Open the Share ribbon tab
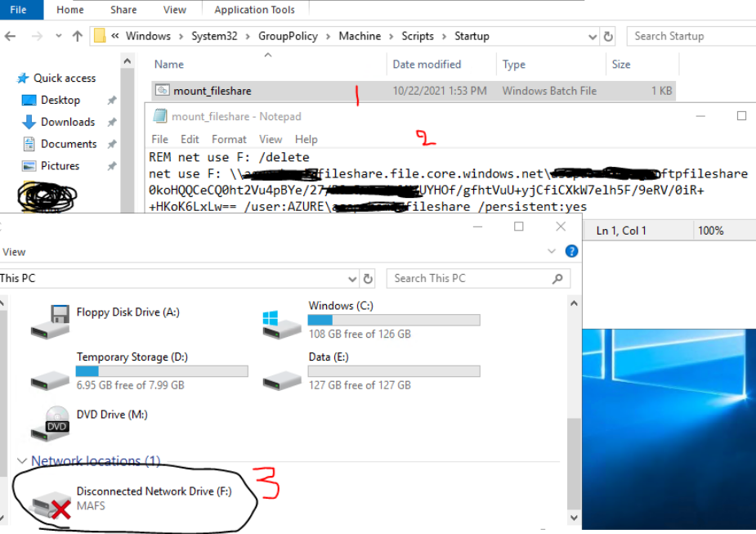The width and height of the screenshot is (756, 534). pos(123,10)
